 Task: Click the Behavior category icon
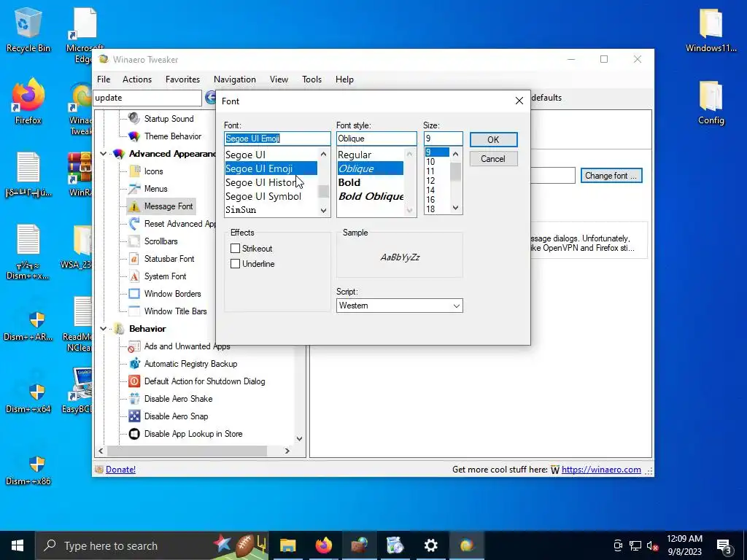(x=119, y=329)
